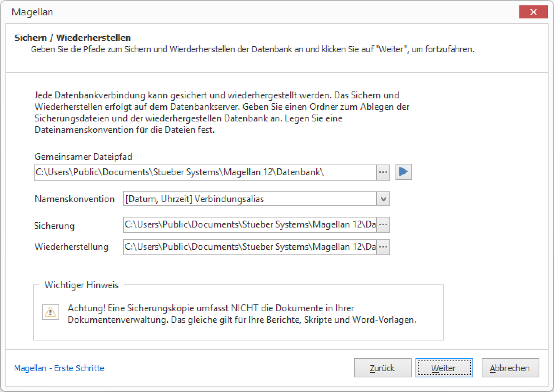The height and width of the screenshot is (392, 554).
Task: Click the Gemeinsamer Dateipfad label
Action: tap(83, 157)
